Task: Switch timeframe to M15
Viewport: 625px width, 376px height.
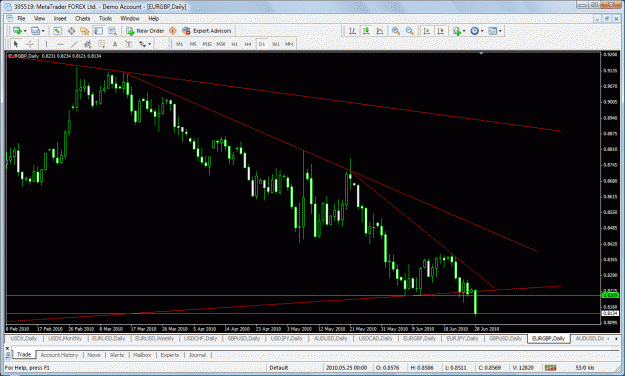Action: point(207,44)
